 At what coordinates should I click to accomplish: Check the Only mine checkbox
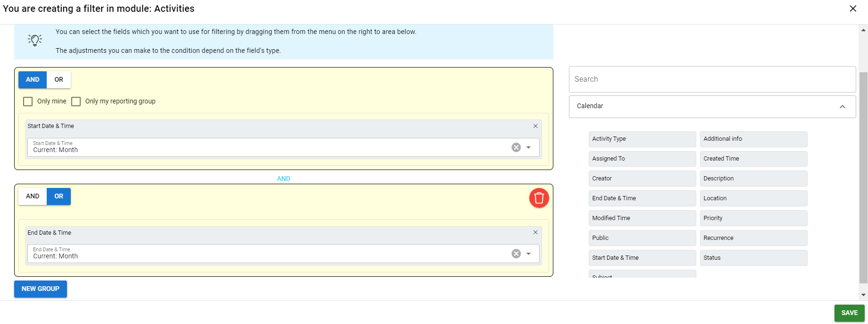click(x=28, y=102)
